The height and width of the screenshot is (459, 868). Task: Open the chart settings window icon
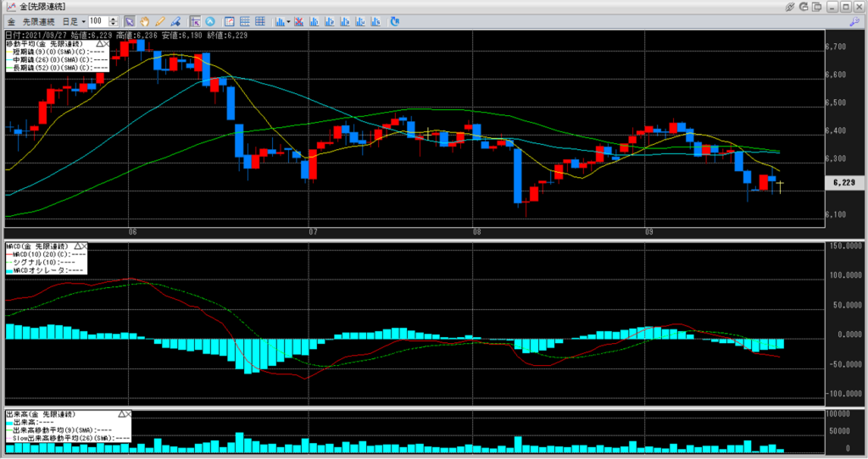pyautogui.click(x=229, y=21)
